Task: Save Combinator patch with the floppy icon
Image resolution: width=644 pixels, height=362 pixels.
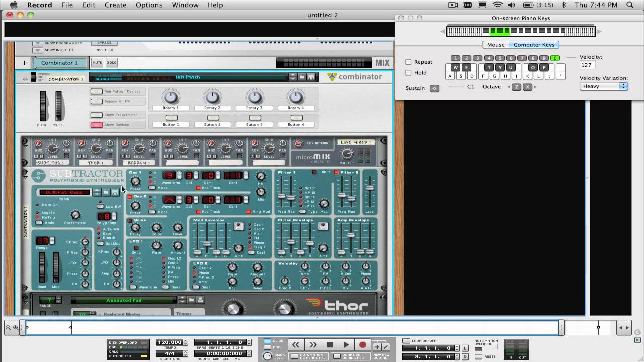Action: click(311, 77)
